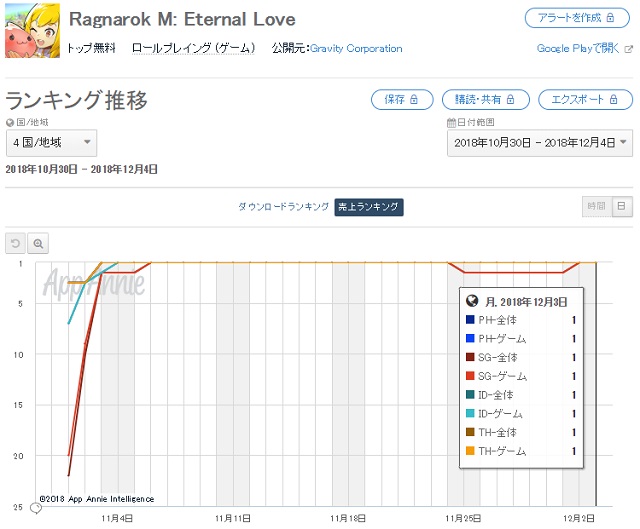
Task: Click the 11月4日 axis date label
Action: point(117,518)
